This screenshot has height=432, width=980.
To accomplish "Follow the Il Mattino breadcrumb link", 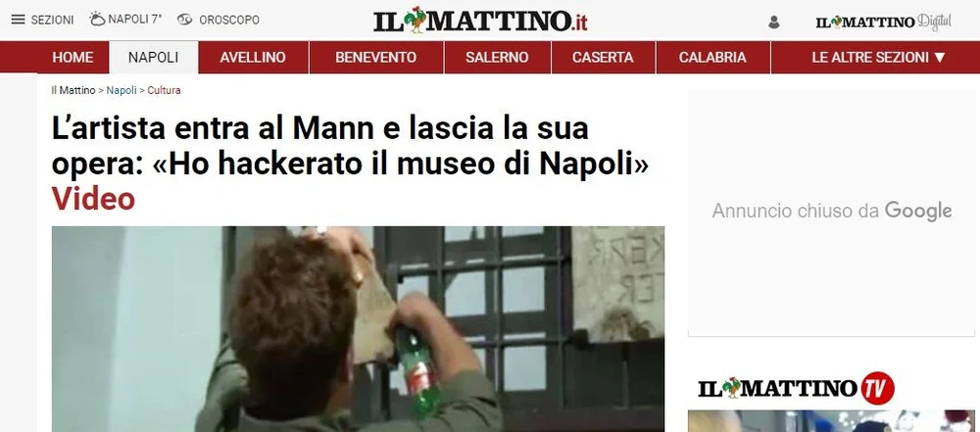I will 73,90.
